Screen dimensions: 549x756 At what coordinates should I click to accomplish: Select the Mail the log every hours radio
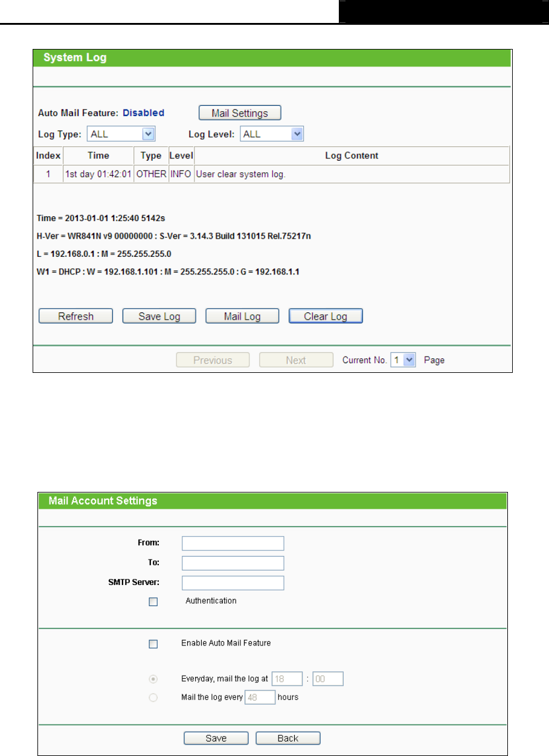pyautogui.click(x=153, y=697)
